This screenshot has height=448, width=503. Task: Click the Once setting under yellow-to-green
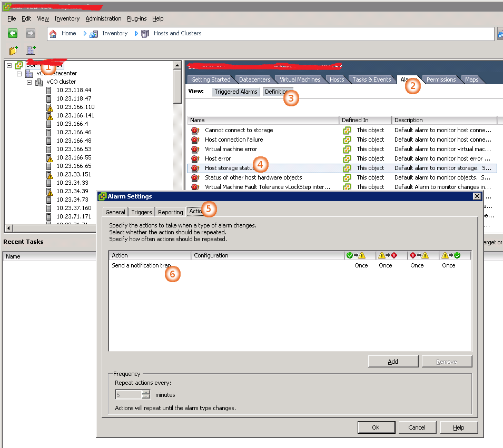tap(448, 265)
